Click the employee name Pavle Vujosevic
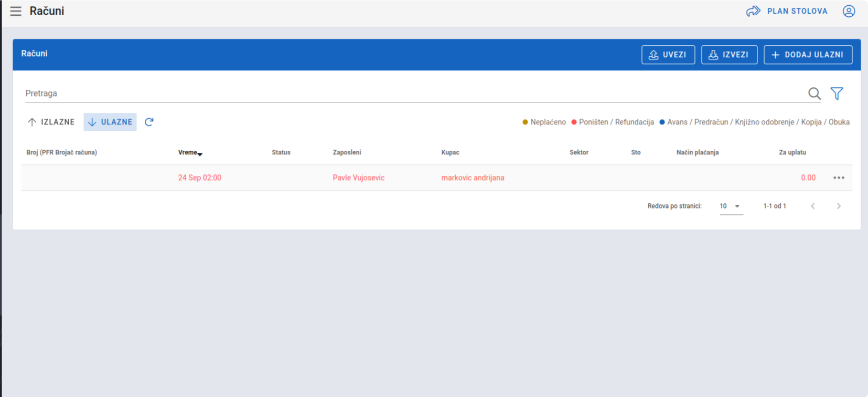The width and height of the screenshot is (868, 397). [x=358, y=178]
